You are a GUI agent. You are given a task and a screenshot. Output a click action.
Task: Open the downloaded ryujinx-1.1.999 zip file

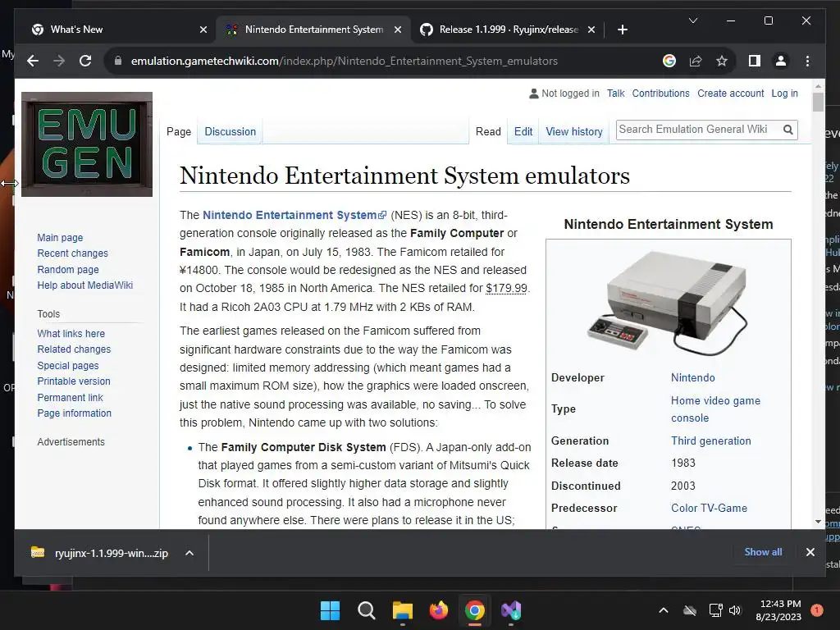point(99,553)
